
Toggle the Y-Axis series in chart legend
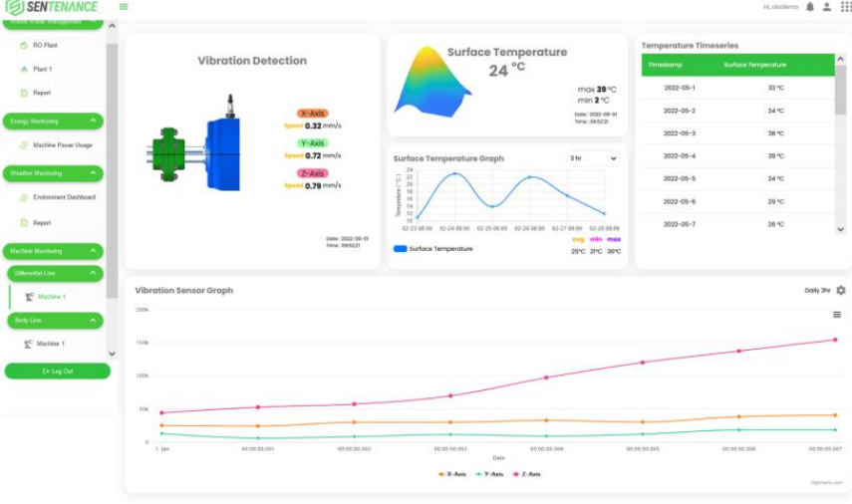490,474
